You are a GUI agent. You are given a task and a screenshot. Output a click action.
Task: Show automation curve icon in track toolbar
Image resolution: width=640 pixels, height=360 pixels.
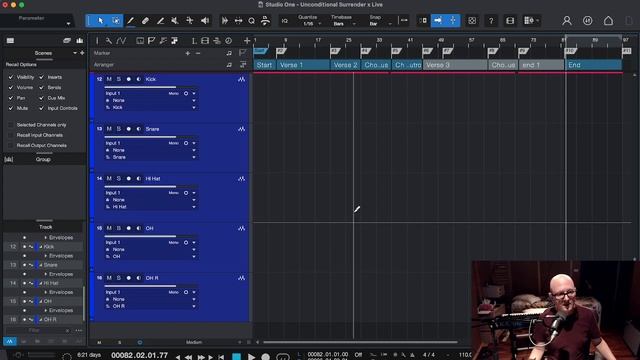pos(121,41)
